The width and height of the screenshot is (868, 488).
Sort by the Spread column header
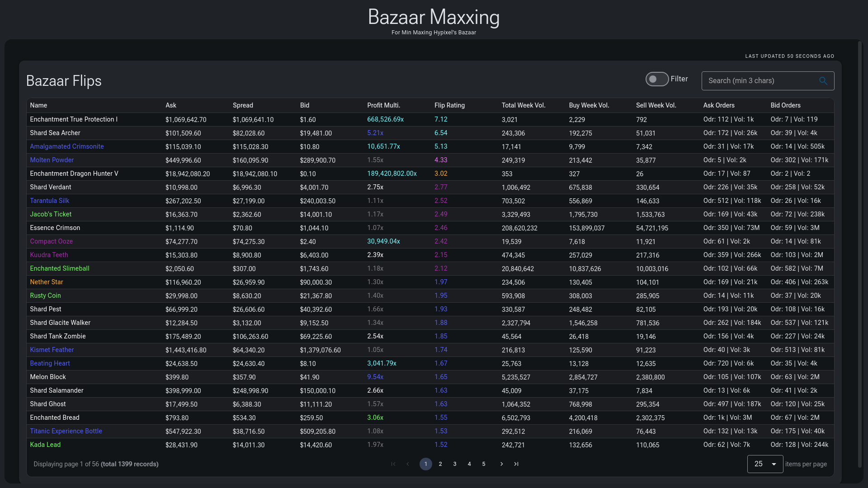[243, 105]
